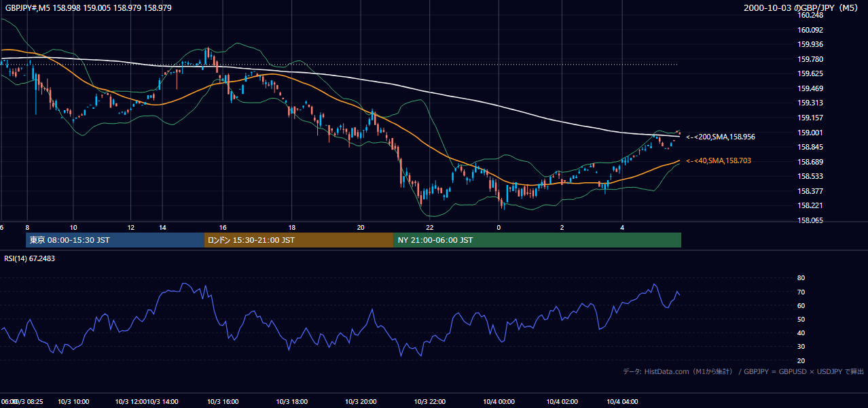Image resolution: width=868 pixels, height=408 pixels.
Task: Click price axis value 159.936
Action: (811, 45)
